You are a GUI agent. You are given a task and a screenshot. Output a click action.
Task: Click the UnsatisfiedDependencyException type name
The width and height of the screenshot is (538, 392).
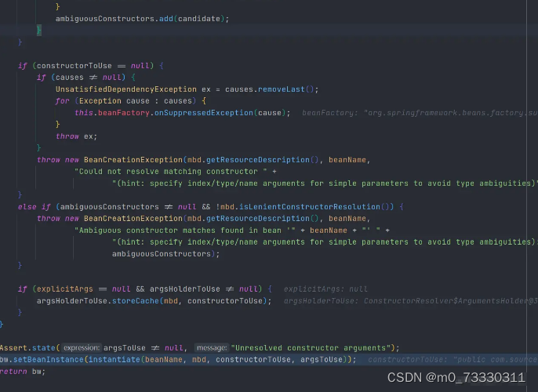pos(126,89)
